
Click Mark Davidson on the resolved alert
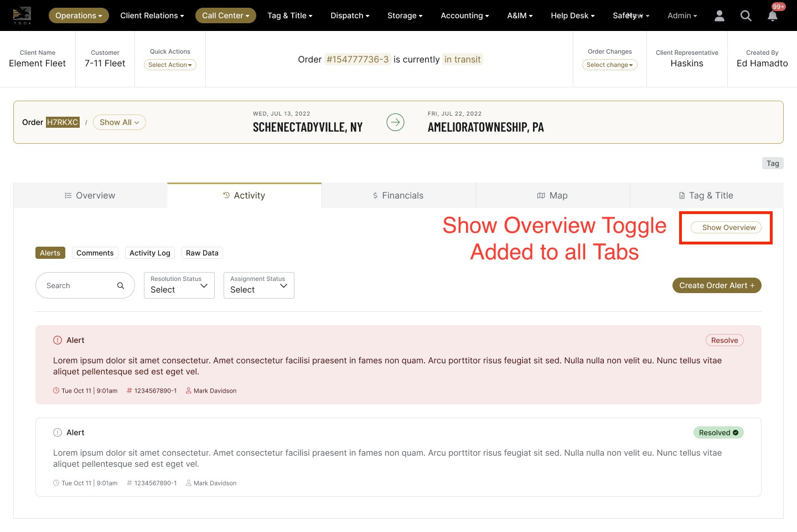pos(215,483)
